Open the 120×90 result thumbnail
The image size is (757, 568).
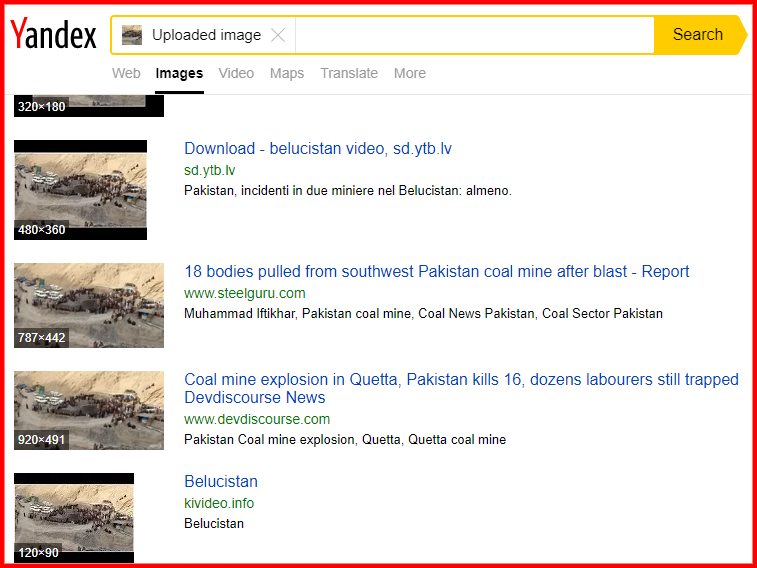(74, 518)
